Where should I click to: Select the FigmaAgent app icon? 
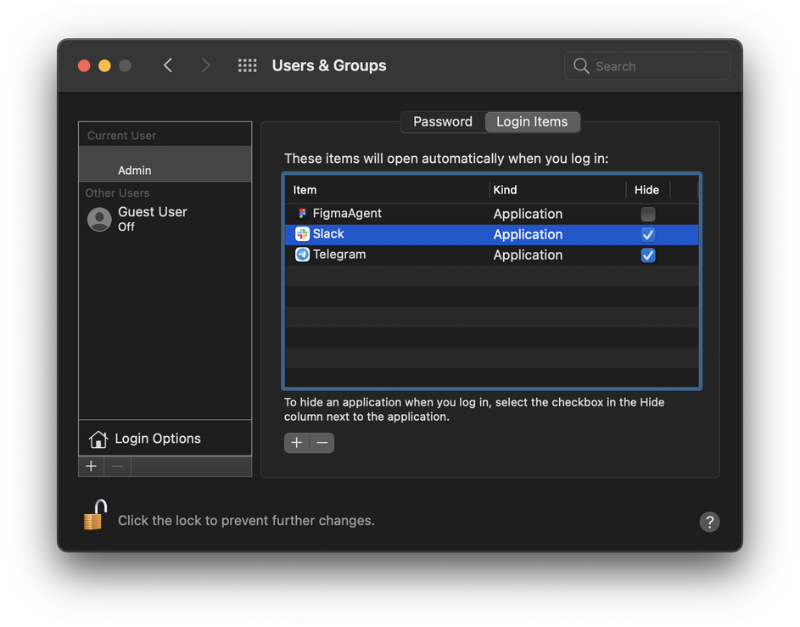tap(302, 214)
